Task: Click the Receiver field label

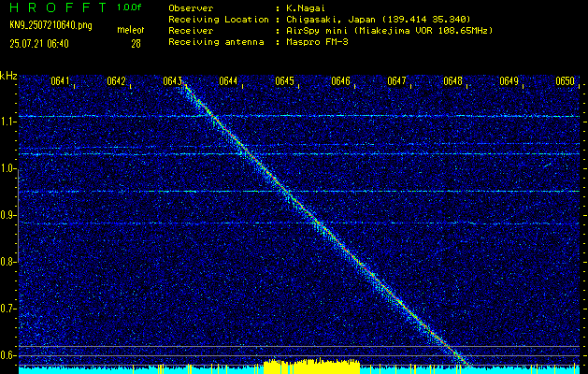Action: [x=191, y=31]
